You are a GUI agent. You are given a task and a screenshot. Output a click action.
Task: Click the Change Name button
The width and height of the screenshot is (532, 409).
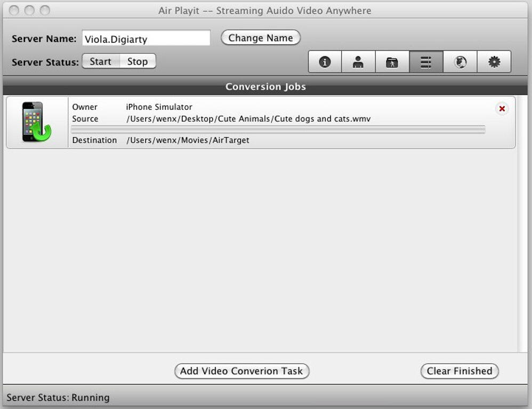(x=261, y=38)
